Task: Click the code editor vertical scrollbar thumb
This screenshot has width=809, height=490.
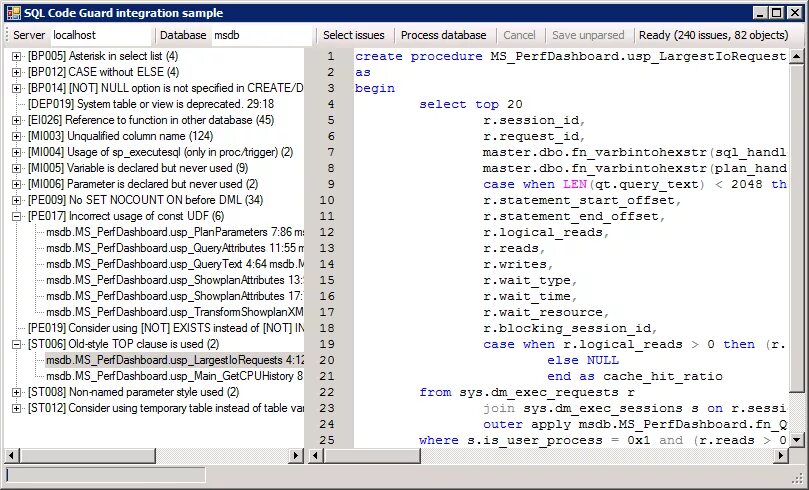Action: (797, 227)
